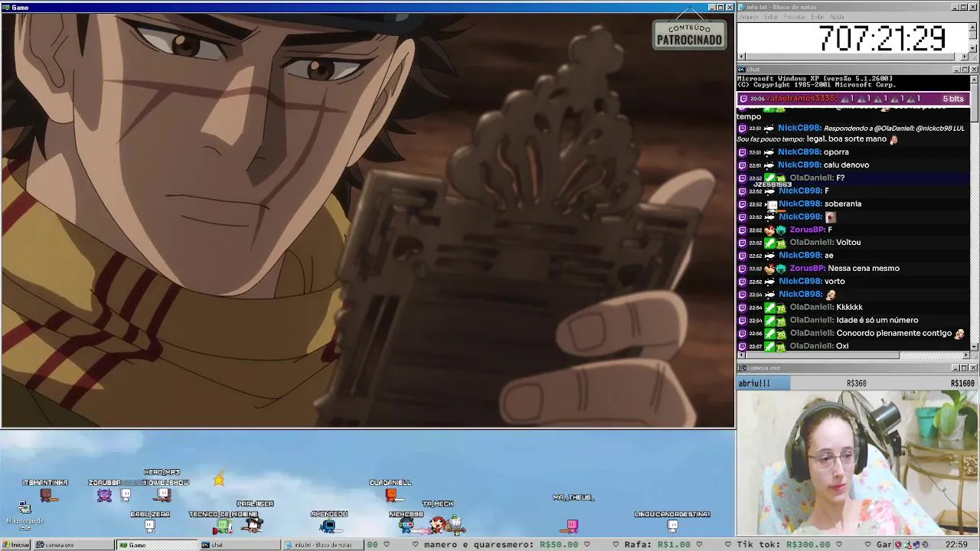980x551 pixels.
Task: Click the ITSMANTINHA avatar character
Action: (x=48, y=496)
